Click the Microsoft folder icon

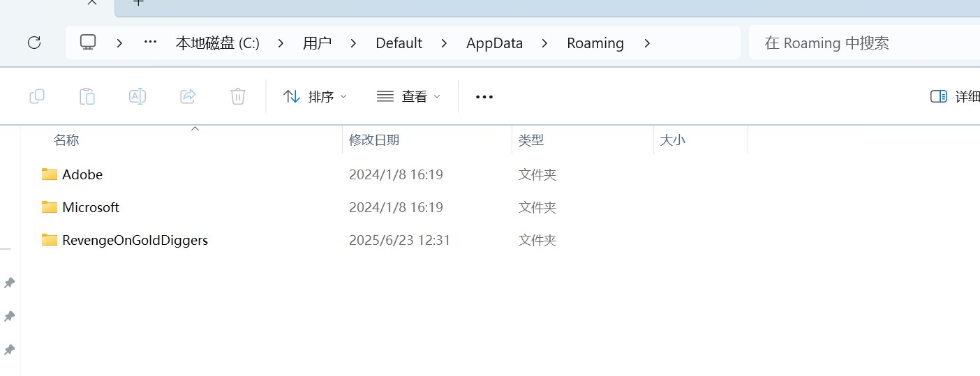coord(49,207)
